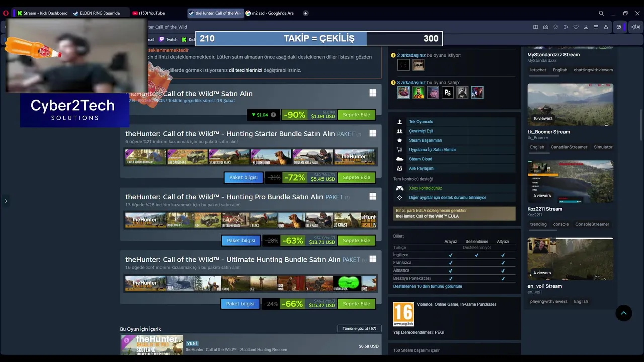The width and height of the screenshot is (644, 362).
Task: Select the theHunter: Call of the Wild browser tab
Action: [x=215, y=13]
